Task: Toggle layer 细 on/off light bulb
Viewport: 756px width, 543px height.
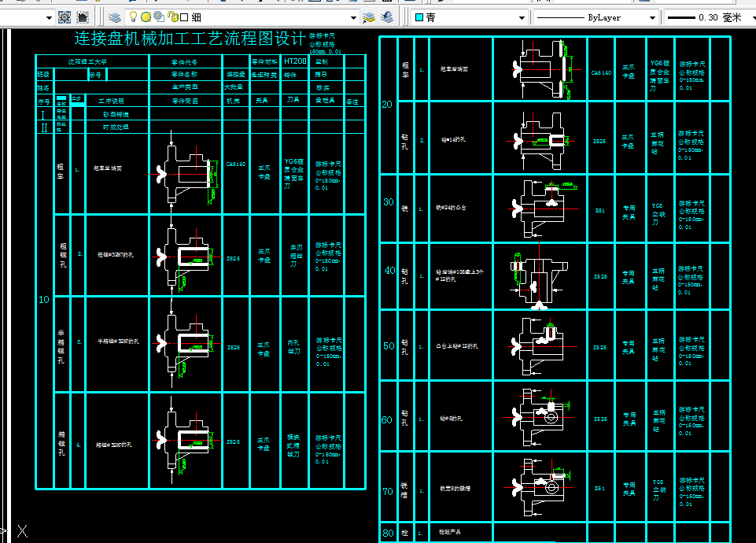Action: [133, 17]
